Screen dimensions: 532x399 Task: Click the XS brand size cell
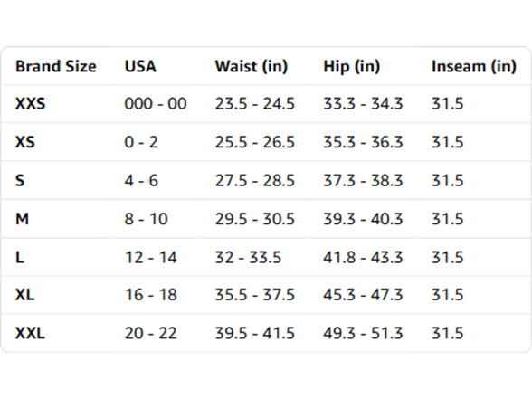tap(25, 142)
